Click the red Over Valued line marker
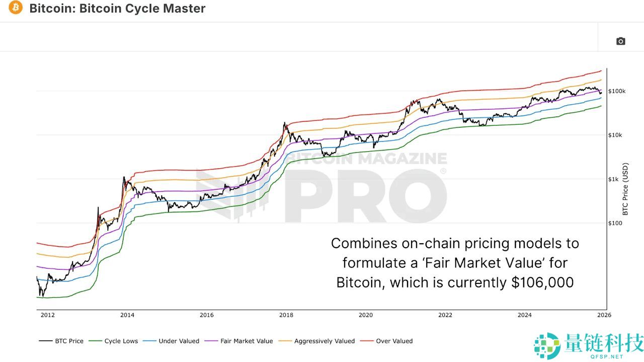 point(367,341)
